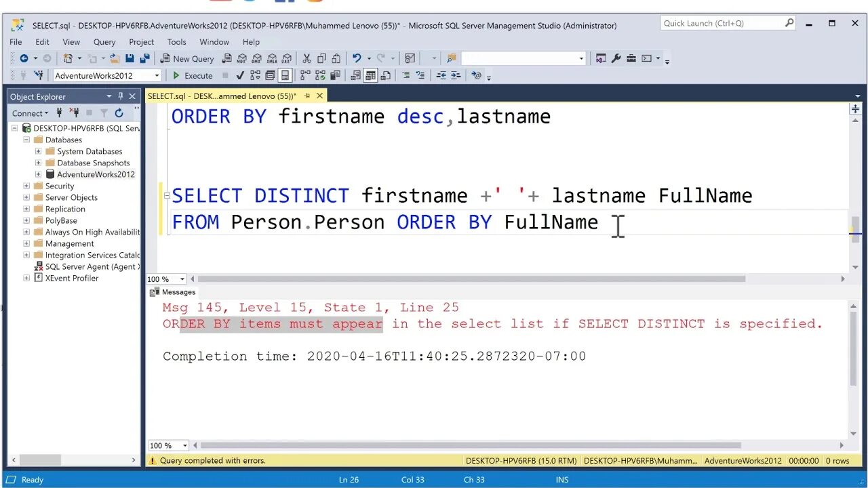The image size is (868, 488).
Task: Pin the Object Explorer panel
Action: tap(121, 96)
